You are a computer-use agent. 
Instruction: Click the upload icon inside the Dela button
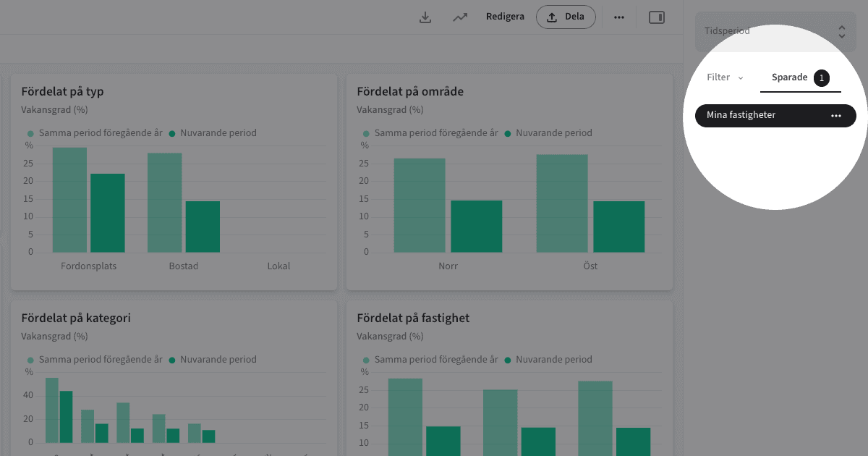(552, 17)
